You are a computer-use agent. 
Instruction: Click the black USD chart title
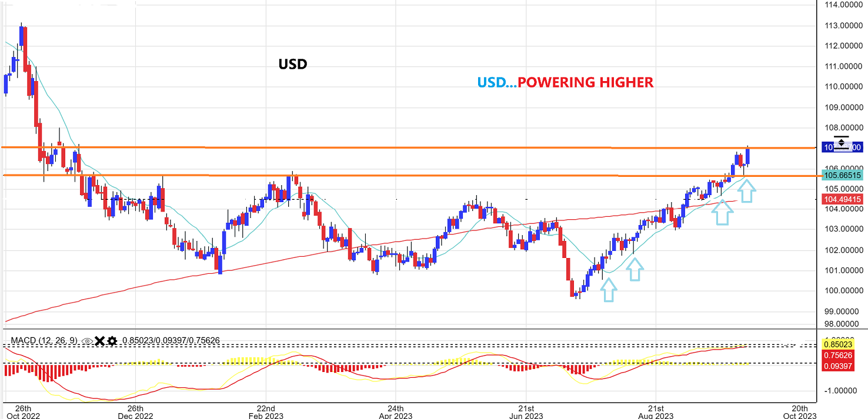tap(293, 64)
